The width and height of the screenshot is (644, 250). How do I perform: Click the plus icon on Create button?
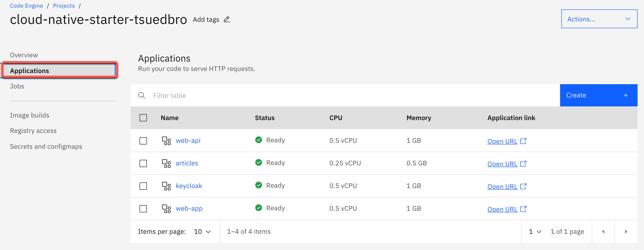click(626, 95)
